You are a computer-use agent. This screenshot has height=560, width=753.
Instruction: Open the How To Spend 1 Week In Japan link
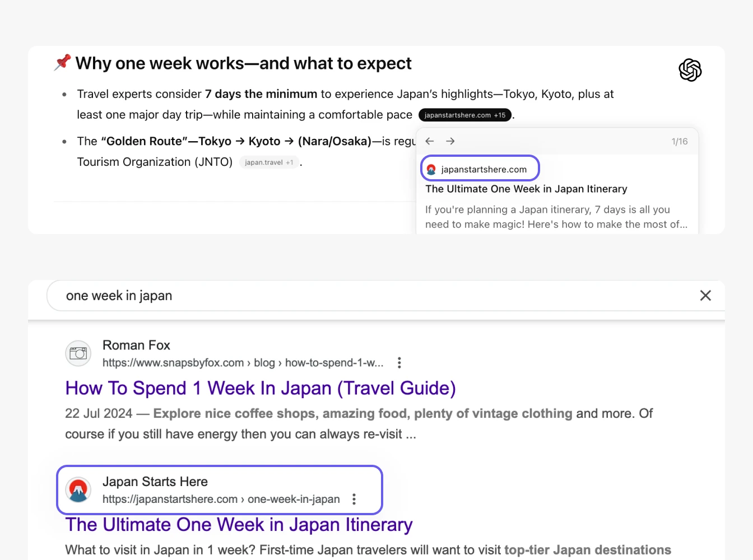pyautogui.click(x=260, y=388)
